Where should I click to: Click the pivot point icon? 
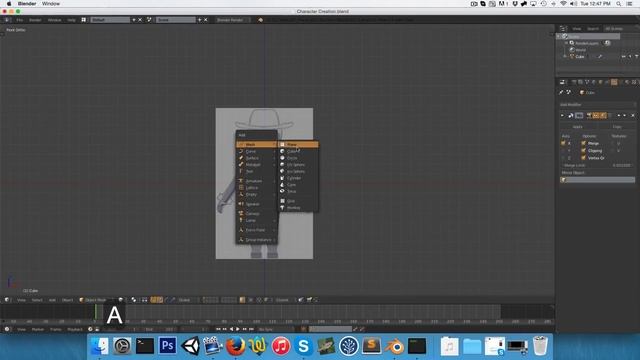coord(133,300)
